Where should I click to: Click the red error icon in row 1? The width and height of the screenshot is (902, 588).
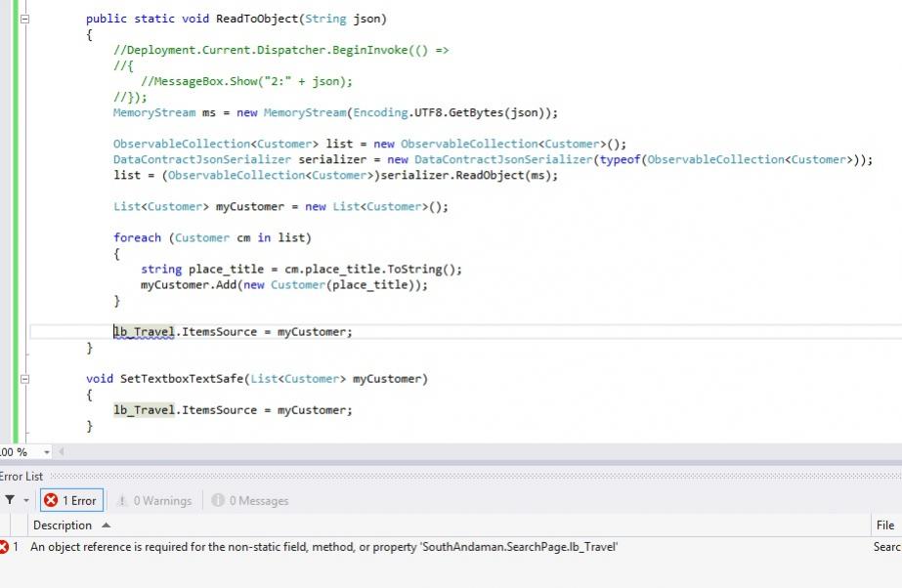4,547
